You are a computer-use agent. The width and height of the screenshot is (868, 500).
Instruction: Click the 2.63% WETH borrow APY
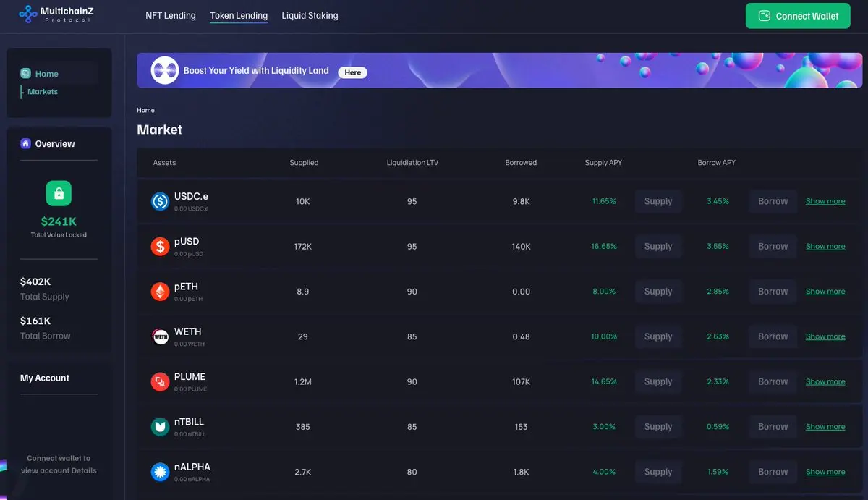tap(718, 336)
